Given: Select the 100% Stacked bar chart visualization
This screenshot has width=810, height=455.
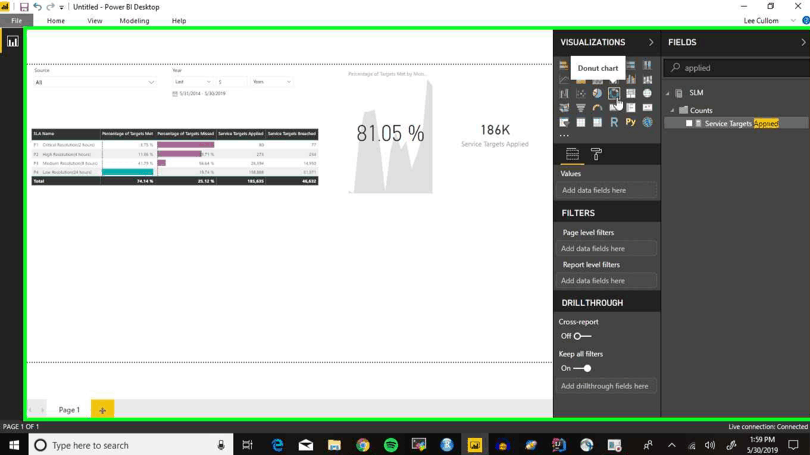Looking at the screenshot, I should tap(631, 65).
